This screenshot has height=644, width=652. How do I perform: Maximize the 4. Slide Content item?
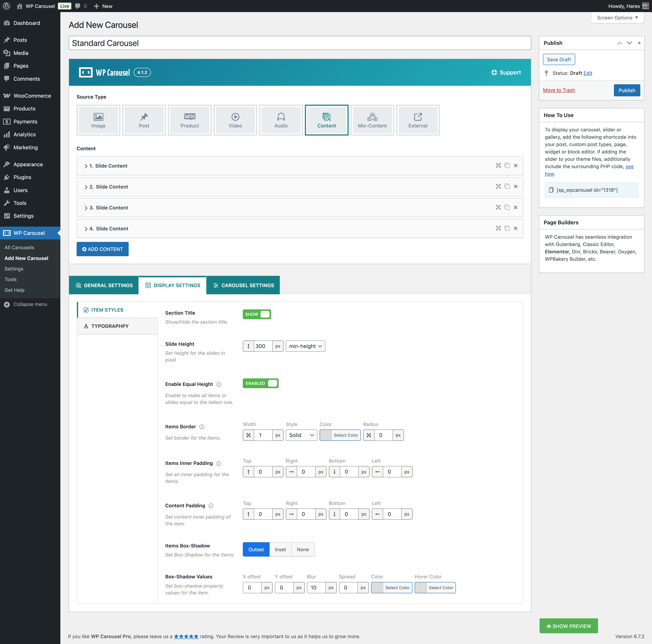pyautogui.click(x=498, y=228)
